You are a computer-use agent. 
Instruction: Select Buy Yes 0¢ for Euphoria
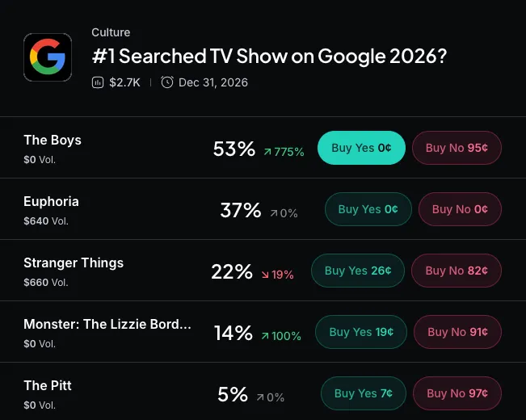[x=368, y=209]
